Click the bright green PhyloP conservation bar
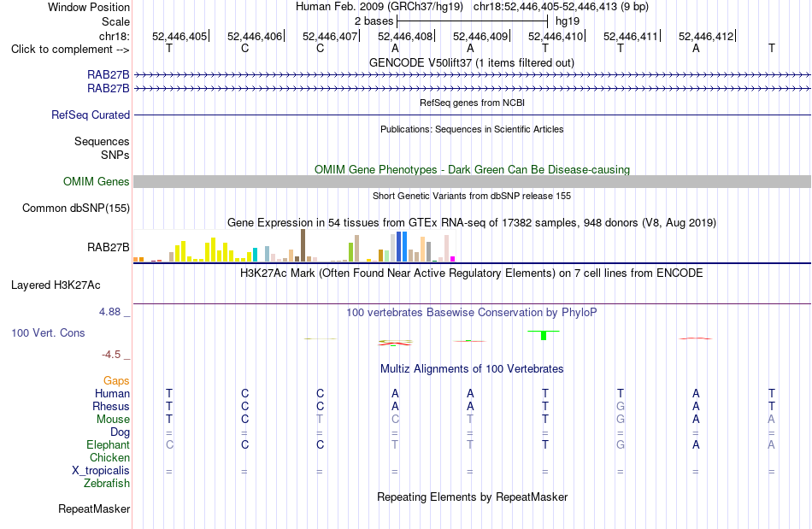Screen dimensions: 812x529 [544, 335]
